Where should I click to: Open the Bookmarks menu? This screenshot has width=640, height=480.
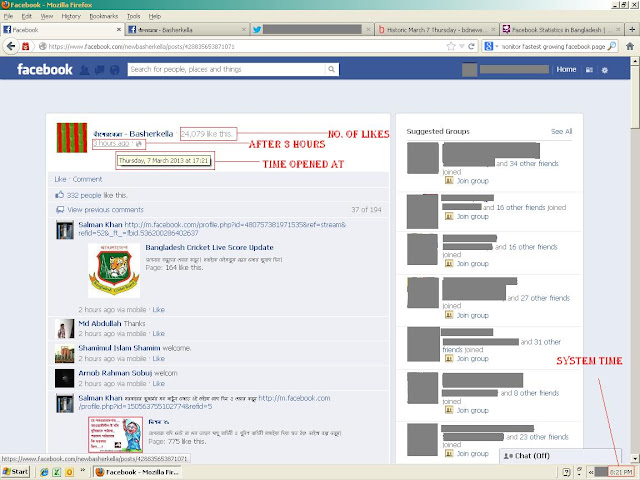click(103, 16)
